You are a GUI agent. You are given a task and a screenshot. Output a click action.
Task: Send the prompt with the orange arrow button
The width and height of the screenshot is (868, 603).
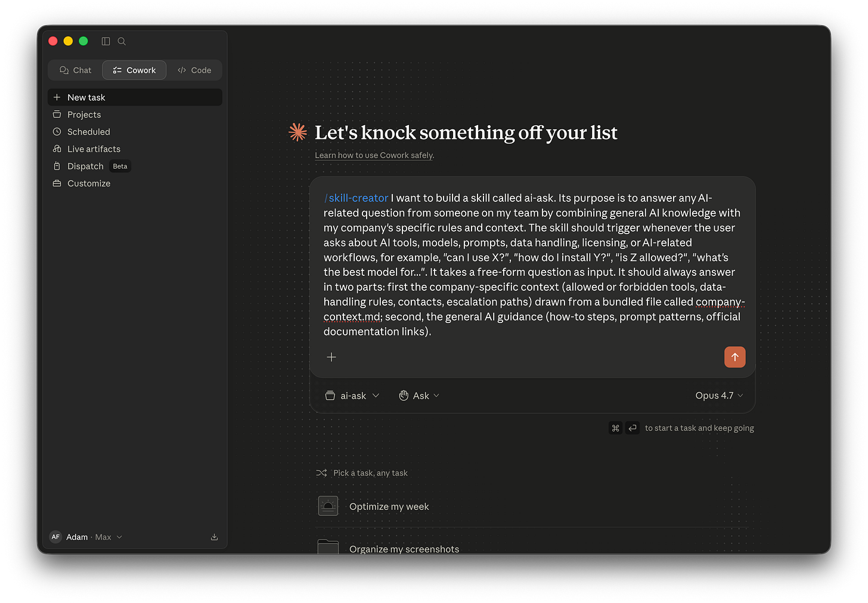tap(735, 357)
